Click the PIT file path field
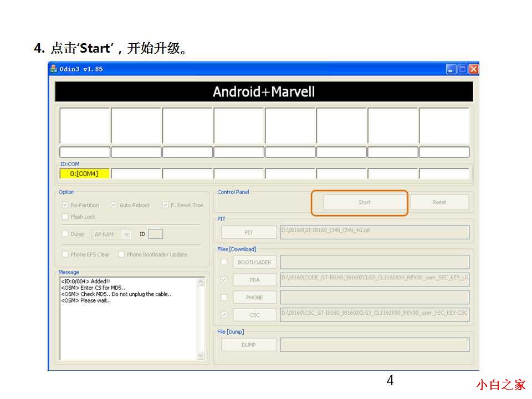The image size is (532, 399). (x=375, y=232)
